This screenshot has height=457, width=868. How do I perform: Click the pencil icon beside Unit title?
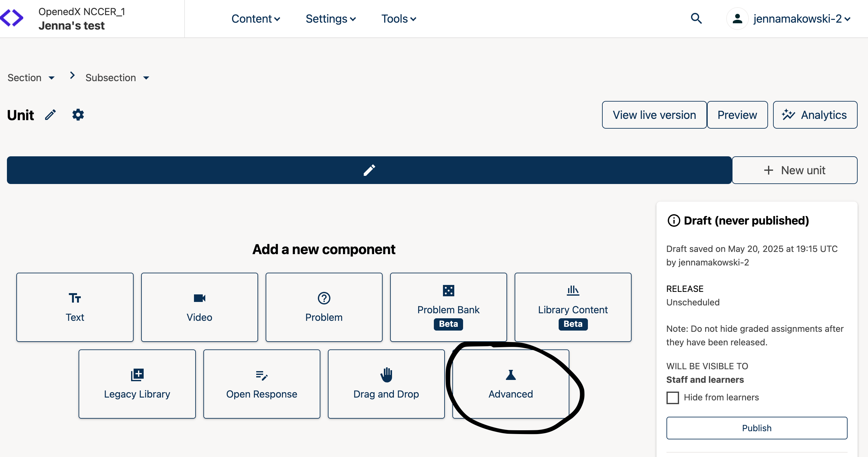click(51, 115)
